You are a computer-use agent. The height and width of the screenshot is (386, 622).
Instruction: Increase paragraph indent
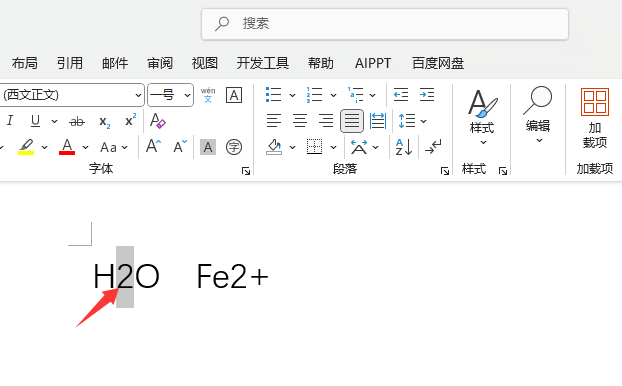tap(427, 95)
